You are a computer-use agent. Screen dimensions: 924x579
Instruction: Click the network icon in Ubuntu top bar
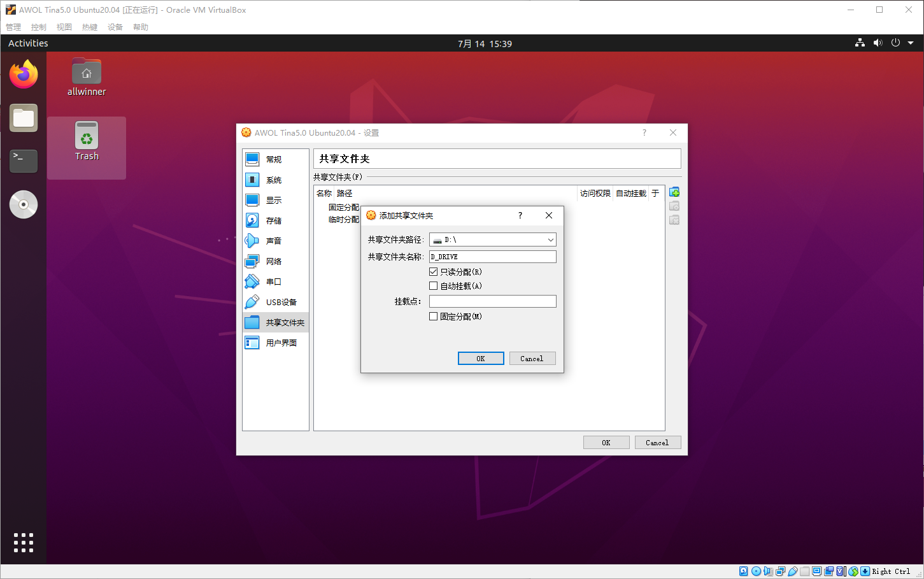click(860, 43)
